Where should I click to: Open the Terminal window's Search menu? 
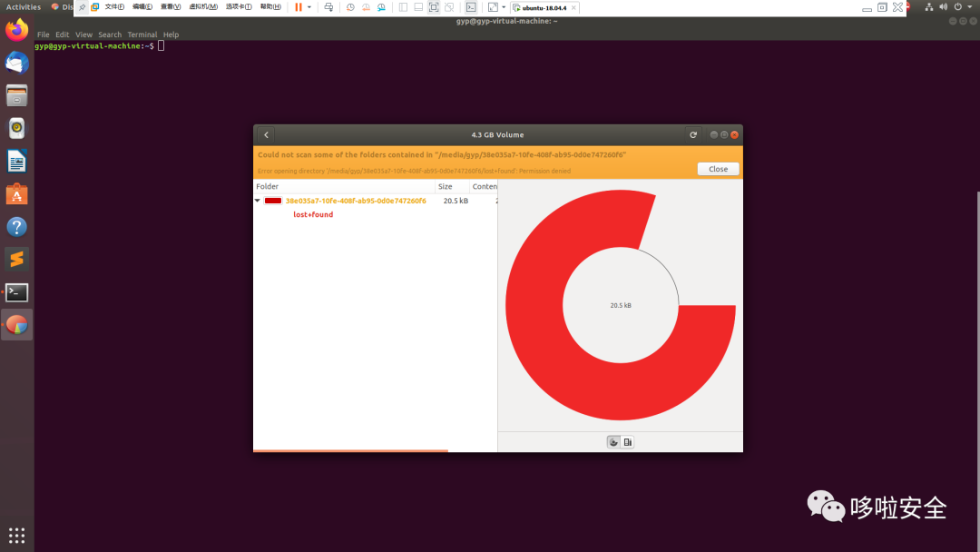[110, 35]
